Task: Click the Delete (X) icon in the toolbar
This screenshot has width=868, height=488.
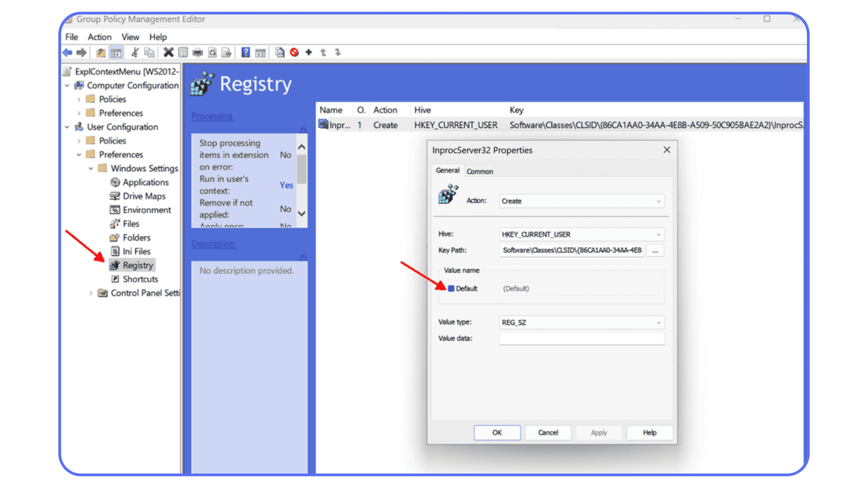Action: click(168, 52)
